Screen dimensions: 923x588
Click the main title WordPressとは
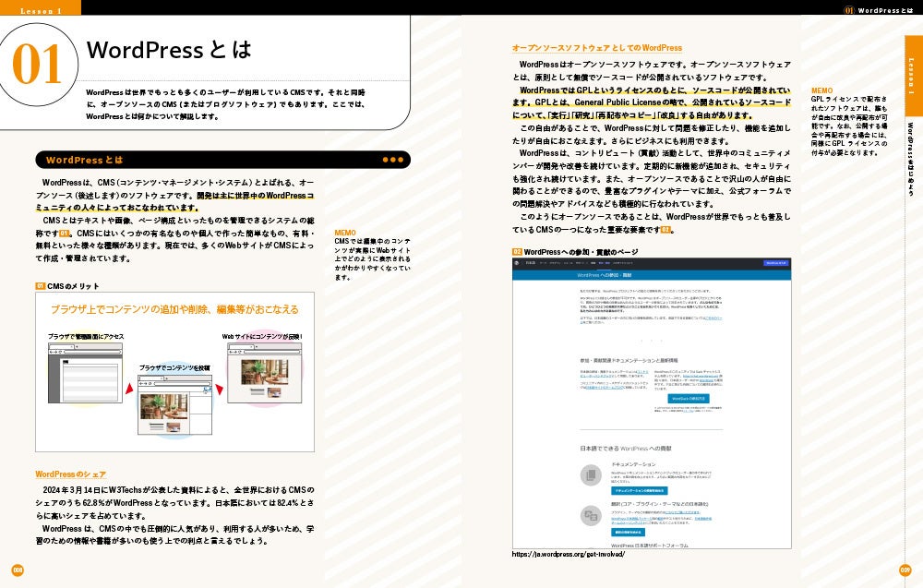pos(169,50)
